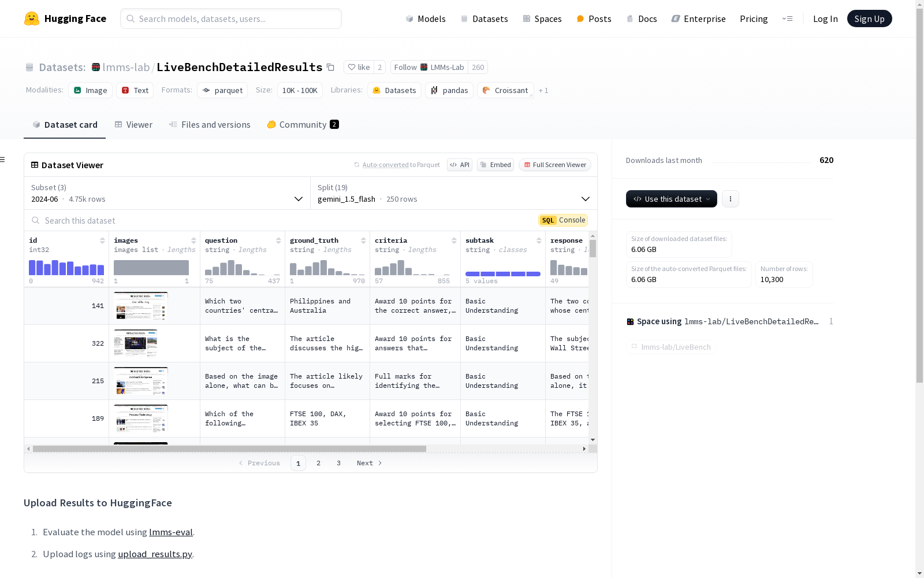This screenshot has width=924, height=578.
Task: Click the Next page button
Action: point(370,463)
